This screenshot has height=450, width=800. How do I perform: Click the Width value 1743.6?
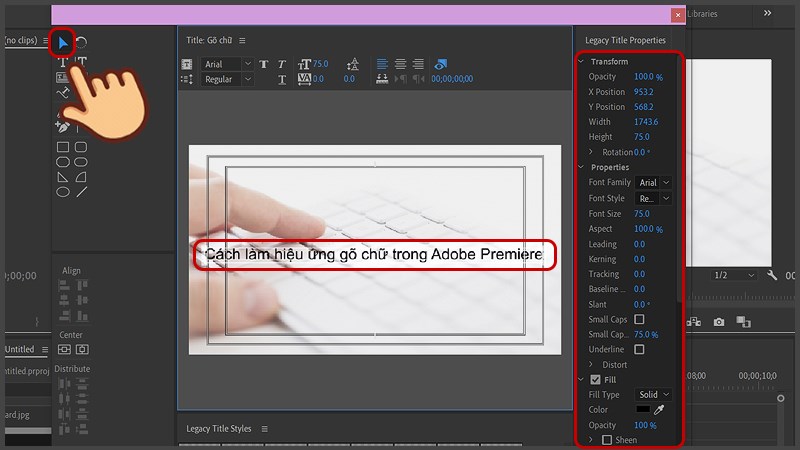click(646, 122)
